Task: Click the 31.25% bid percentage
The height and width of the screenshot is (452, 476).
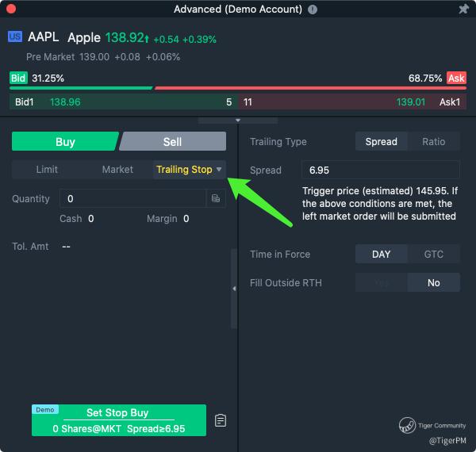Action: point(48,79)
